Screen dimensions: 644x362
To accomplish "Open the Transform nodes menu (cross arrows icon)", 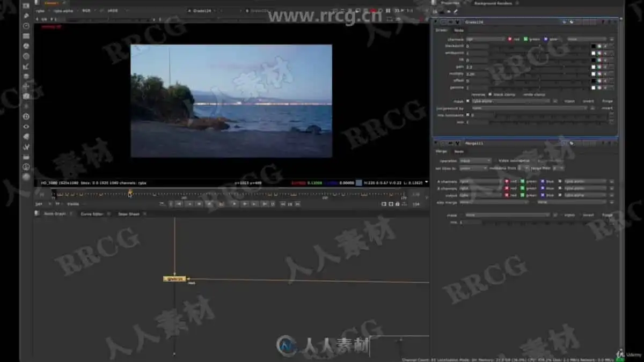I will pyautogui.click(x=26, y=86).
